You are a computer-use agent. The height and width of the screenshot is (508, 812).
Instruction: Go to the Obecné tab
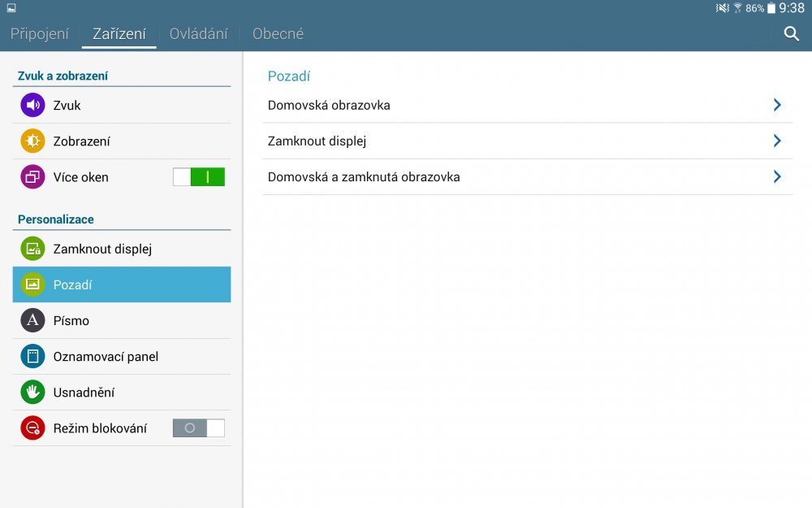tap(278, 34)
